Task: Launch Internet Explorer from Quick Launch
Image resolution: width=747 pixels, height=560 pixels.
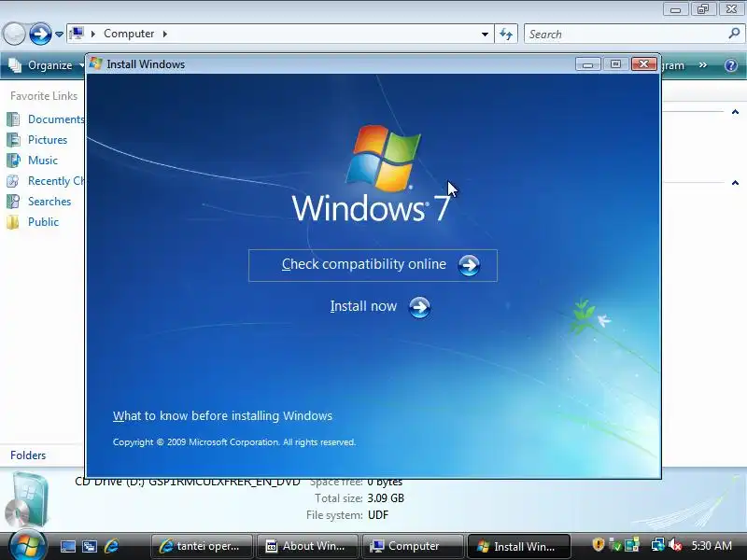Action: tap(111, 546)
